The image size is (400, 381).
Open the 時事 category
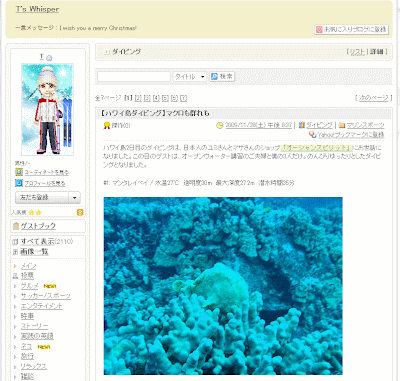(27, 316)
